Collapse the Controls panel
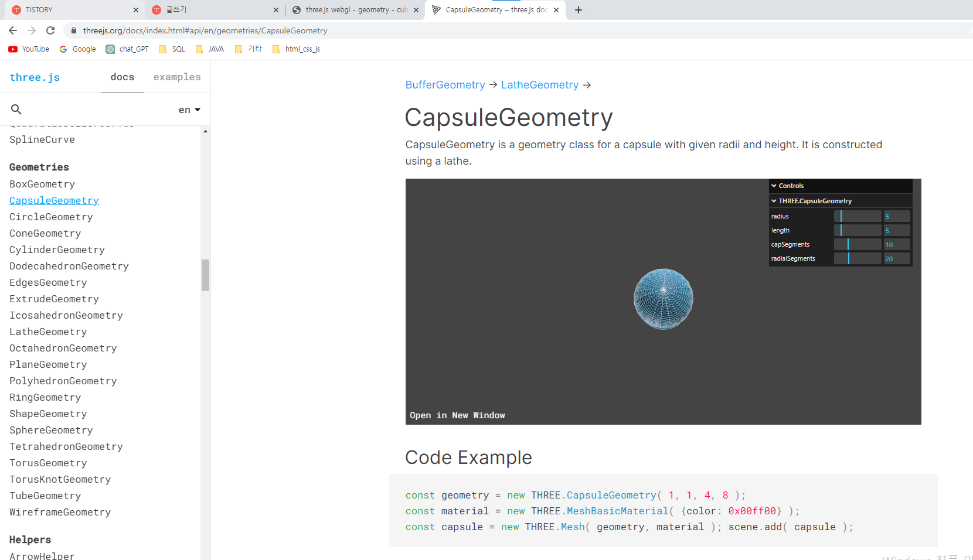Screen dimensions: 973x560 pos(841,186)
